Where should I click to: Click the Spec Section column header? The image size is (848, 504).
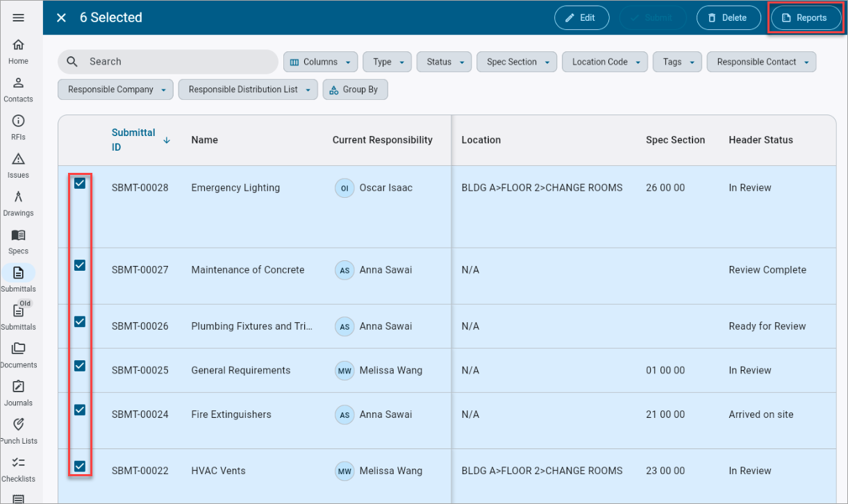tap(675, 140)
